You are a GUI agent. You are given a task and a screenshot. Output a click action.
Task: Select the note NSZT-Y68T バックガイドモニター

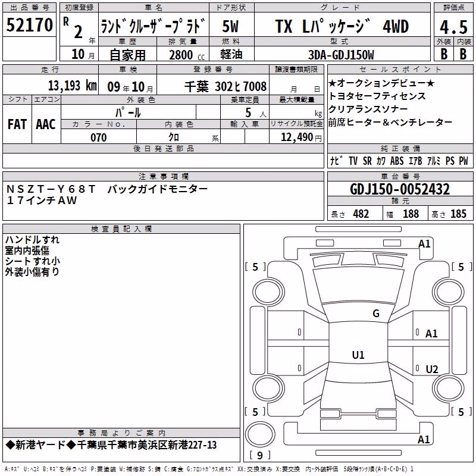point(107,189)
